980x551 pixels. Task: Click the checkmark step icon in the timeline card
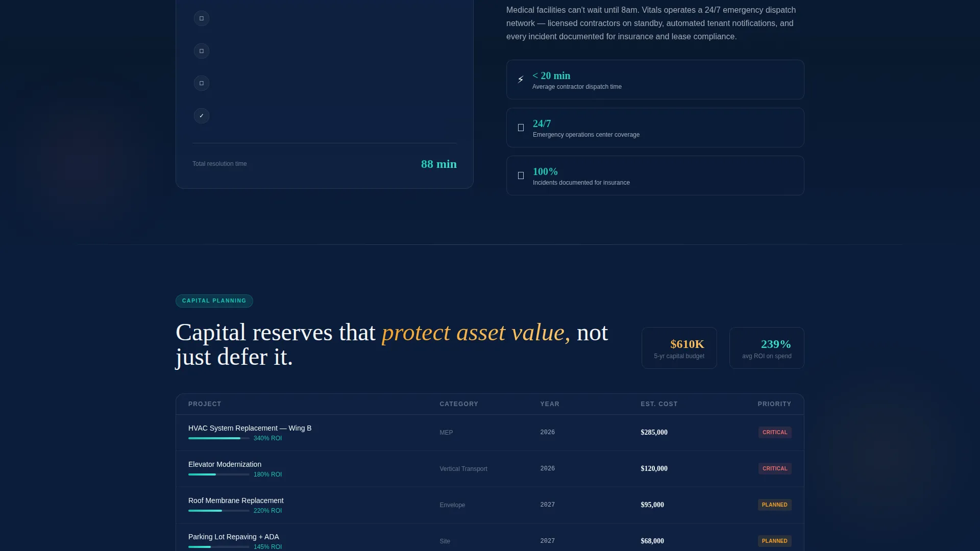[202, 116]
